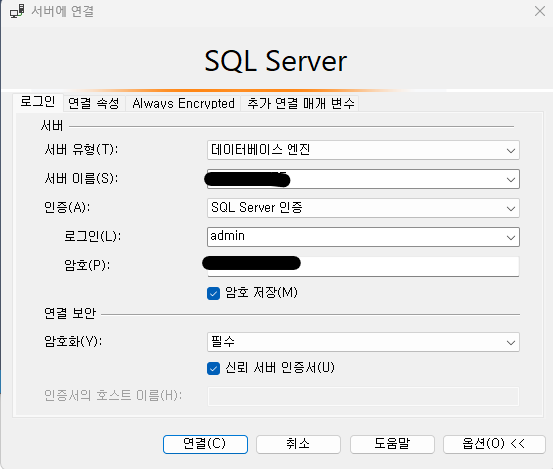Click the 취소 button
Viewport: 553px width, 469px height.
click(298, 444)
